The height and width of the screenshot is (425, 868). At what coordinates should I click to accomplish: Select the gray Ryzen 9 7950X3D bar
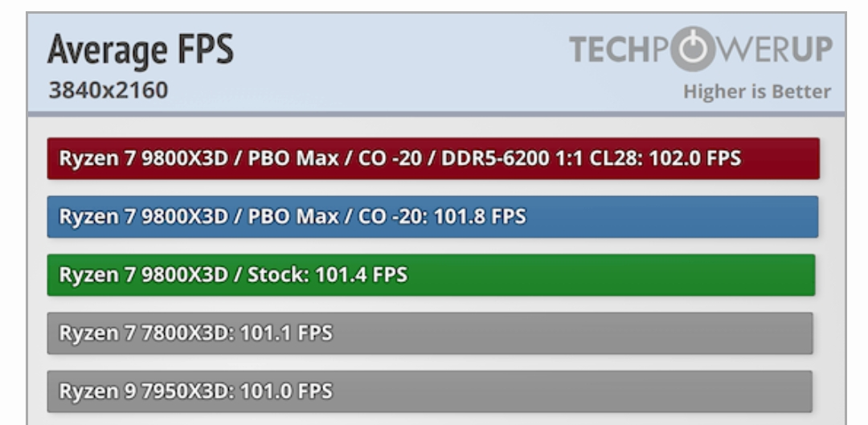pos(429,391)
